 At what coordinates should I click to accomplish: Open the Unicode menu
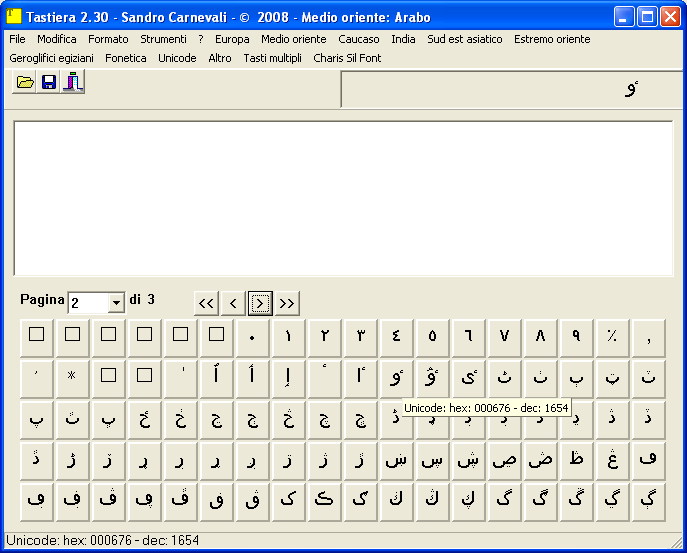[x=177, y=58]
